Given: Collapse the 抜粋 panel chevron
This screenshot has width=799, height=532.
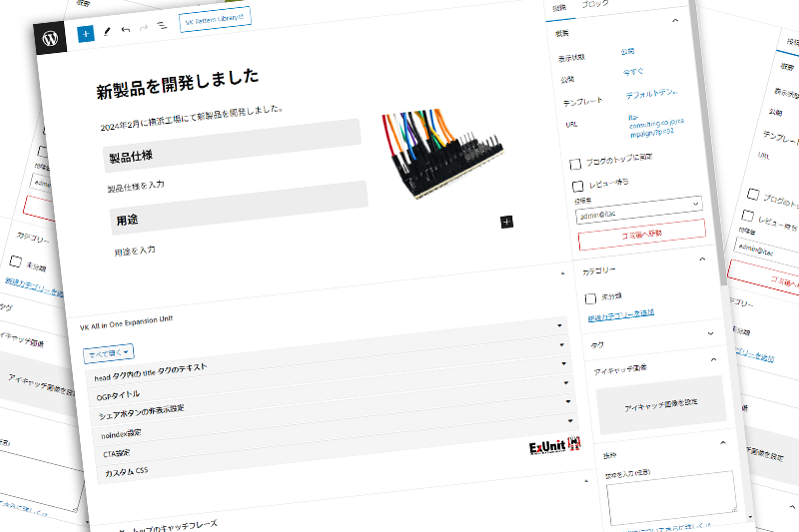Looking at the screenshot, I should tap(723, 442).
